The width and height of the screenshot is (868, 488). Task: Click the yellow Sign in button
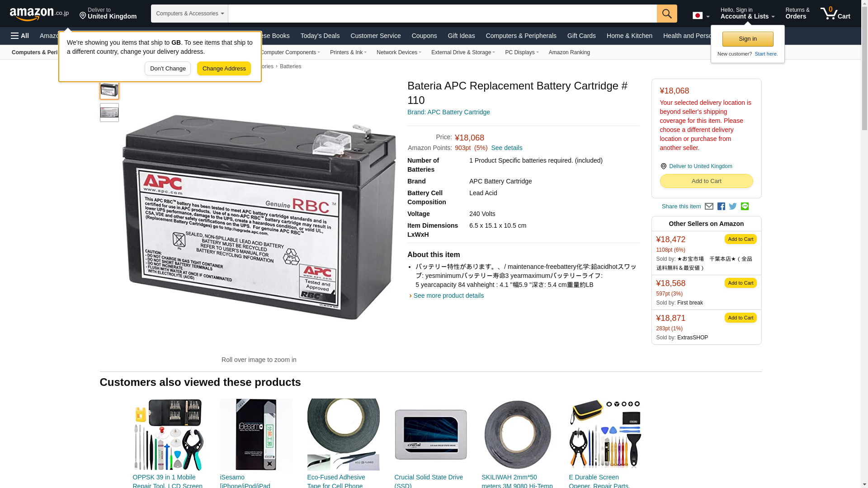click(747, 39)
